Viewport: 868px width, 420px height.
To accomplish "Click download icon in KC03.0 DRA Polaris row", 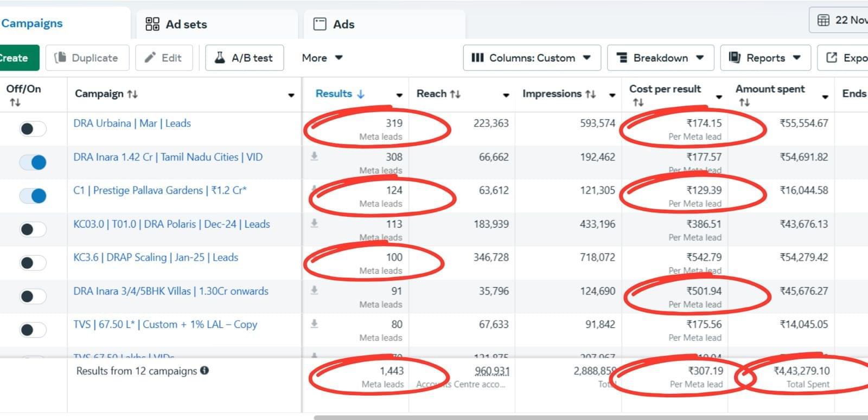I will (x=314, y=223).
